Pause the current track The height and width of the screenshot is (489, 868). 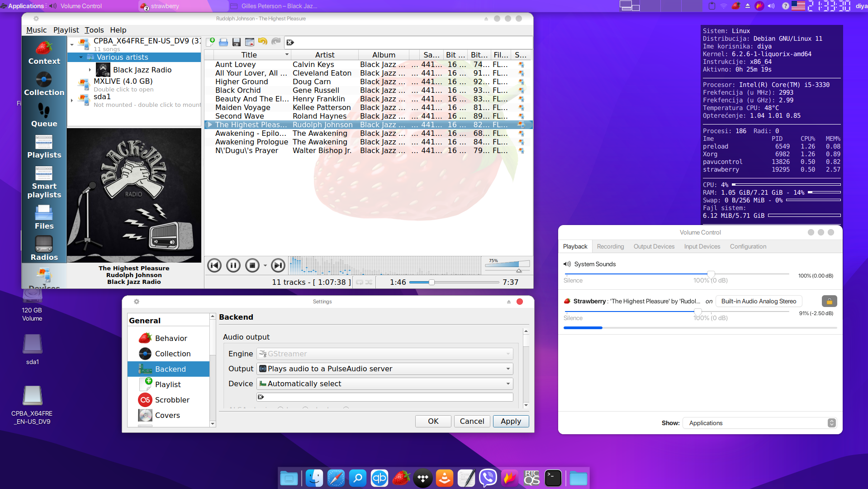click(233, 265)
